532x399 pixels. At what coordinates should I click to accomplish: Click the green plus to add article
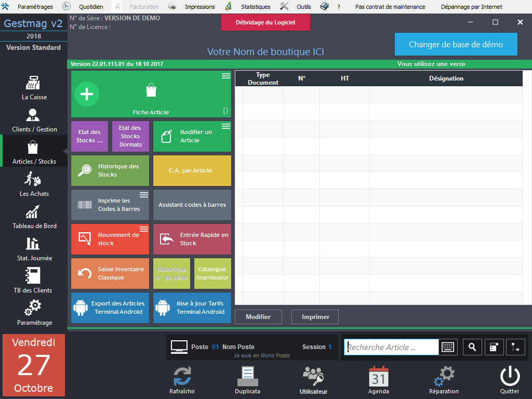[87, 94]
